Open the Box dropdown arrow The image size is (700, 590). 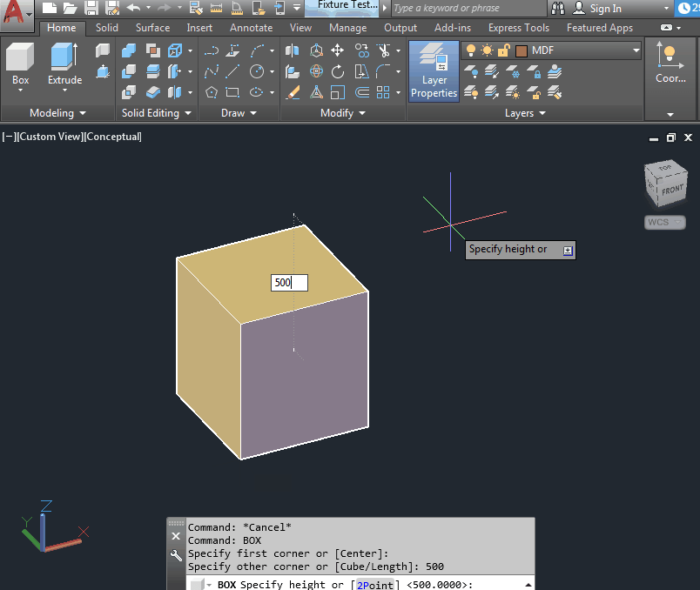point(20,91)
